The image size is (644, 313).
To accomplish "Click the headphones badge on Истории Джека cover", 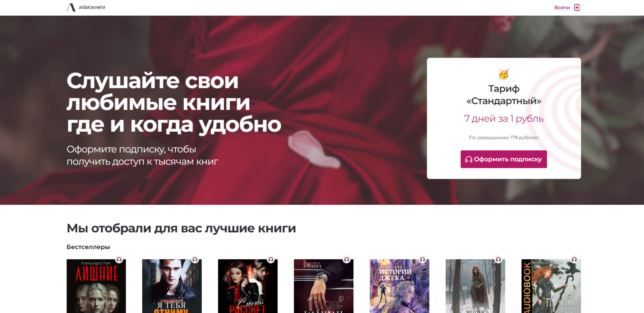I will click(x=422, y=259).
